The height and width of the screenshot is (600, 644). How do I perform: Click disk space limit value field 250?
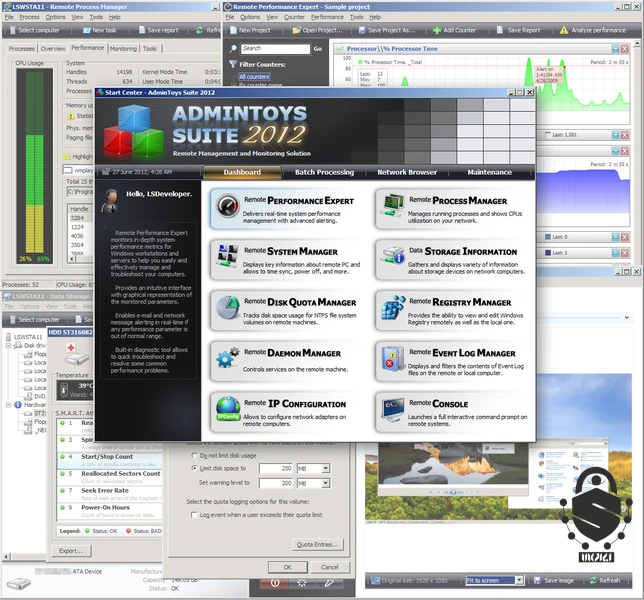[276, 468]
